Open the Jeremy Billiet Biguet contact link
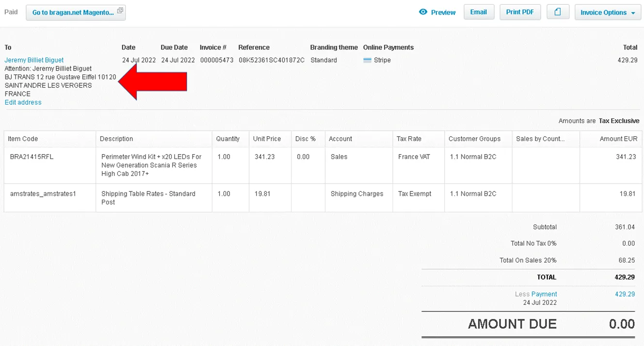 34,60
